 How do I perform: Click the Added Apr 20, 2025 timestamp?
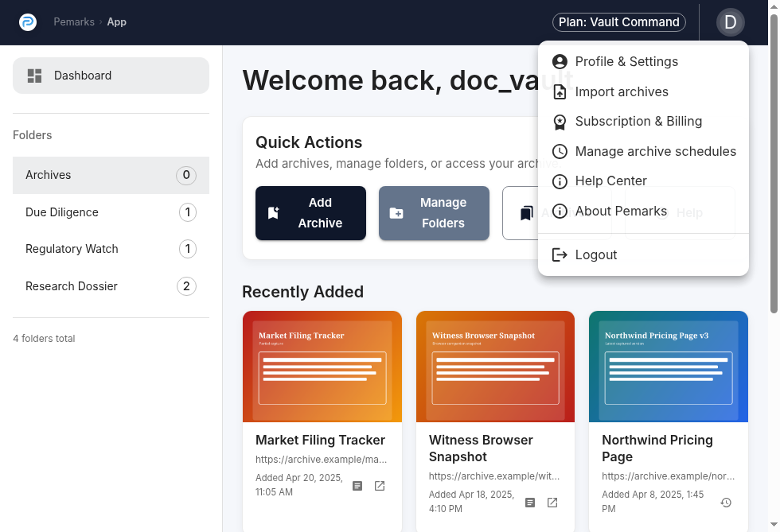click(299, 485)
